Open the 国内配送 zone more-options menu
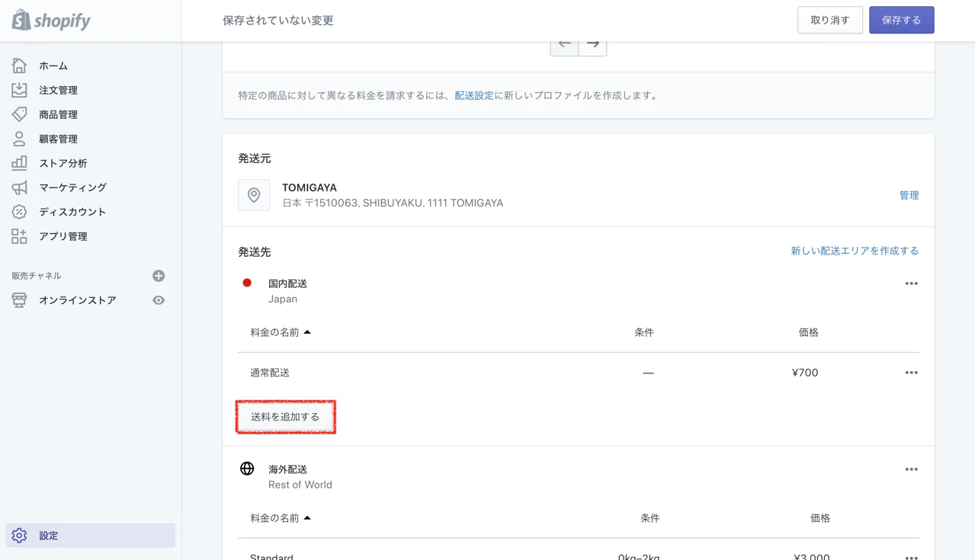Image resolution: width=975 pixels, height=560 pixels. [x=911, y=283]
